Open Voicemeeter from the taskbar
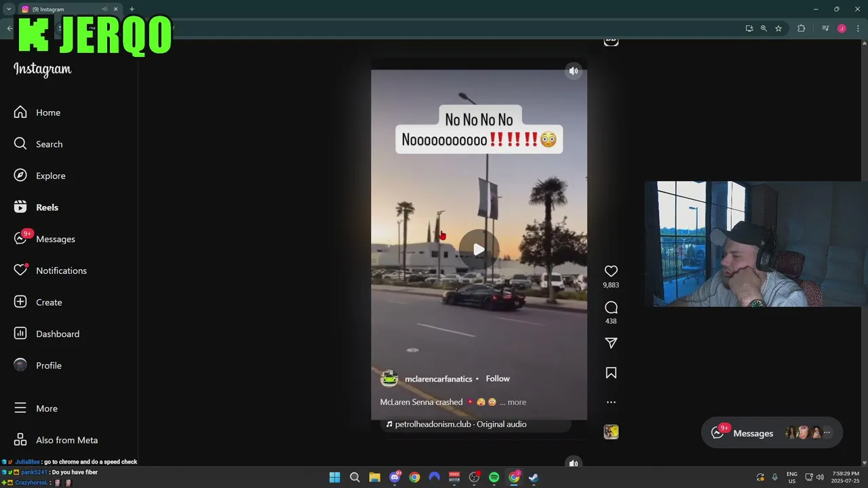This screenshot has height=488, width=868. (454, 477)
